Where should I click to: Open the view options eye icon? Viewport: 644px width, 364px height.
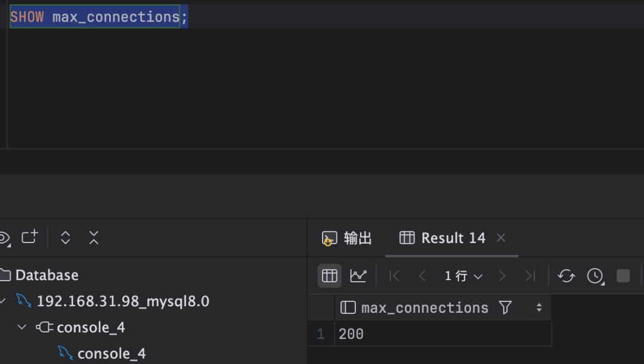[5, 237]
